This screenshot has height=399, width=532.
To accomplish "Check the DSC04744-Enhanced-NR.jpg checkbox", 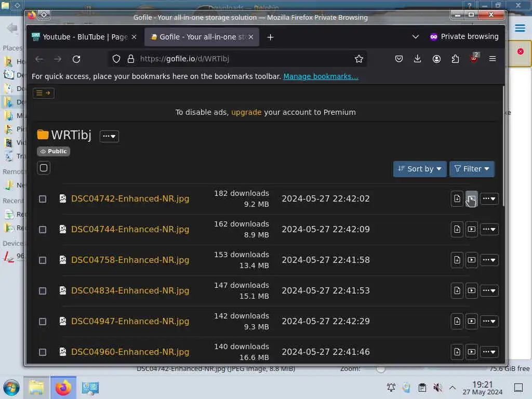I will (43, 230).
